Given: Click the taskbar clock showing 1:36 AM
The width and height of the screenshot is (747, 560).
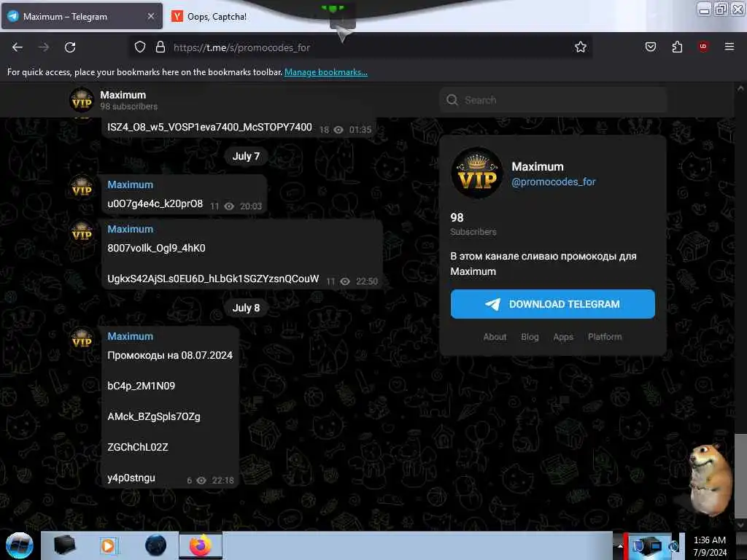Looking at the screenshot, I should coord(709,546).
